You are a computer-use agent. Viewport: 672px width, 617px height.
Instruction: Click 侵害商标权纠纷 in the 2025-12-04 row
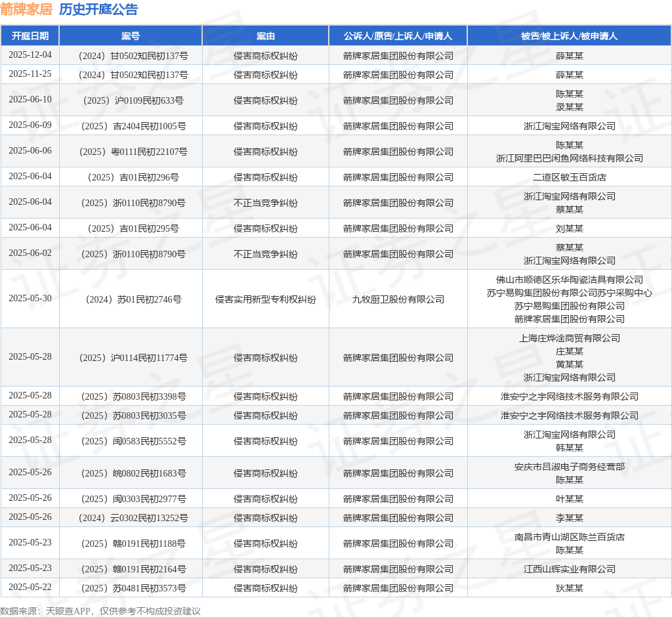[265, 56]
